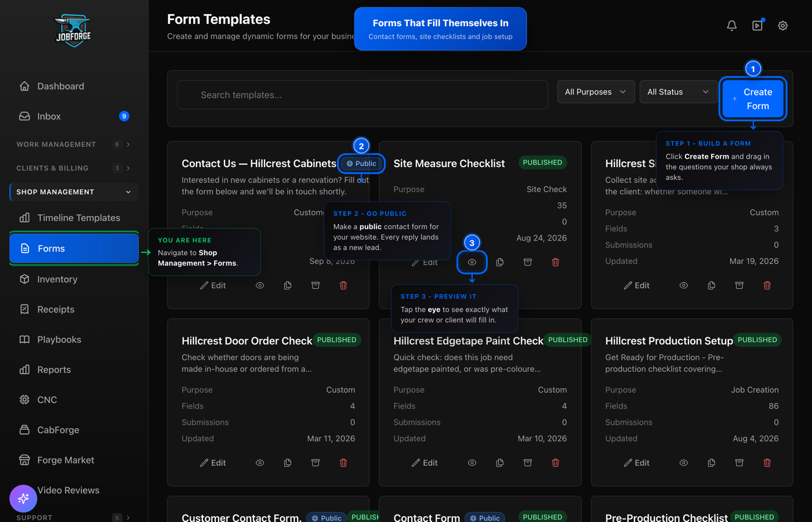812x522 pixels.
Task: Open Timeline Templates in the sidebar
Action: pyautogui.click(x=74, y=218)
